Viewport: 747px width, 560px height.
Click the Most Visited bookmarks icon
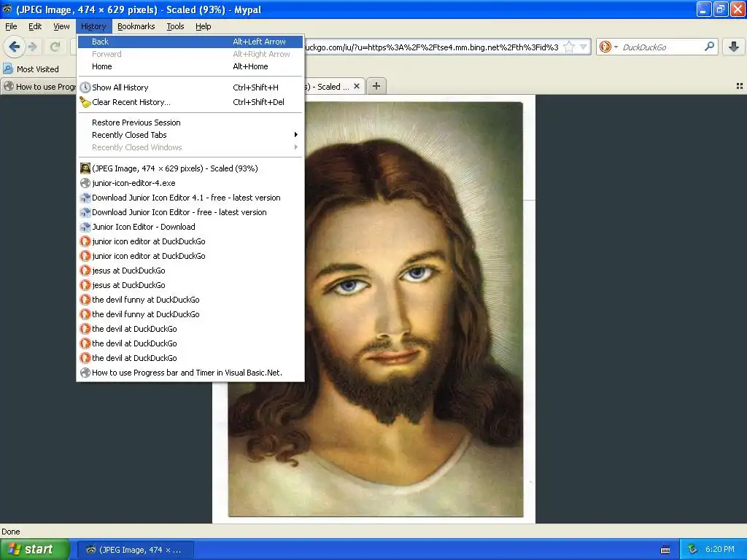coord(8,69)
